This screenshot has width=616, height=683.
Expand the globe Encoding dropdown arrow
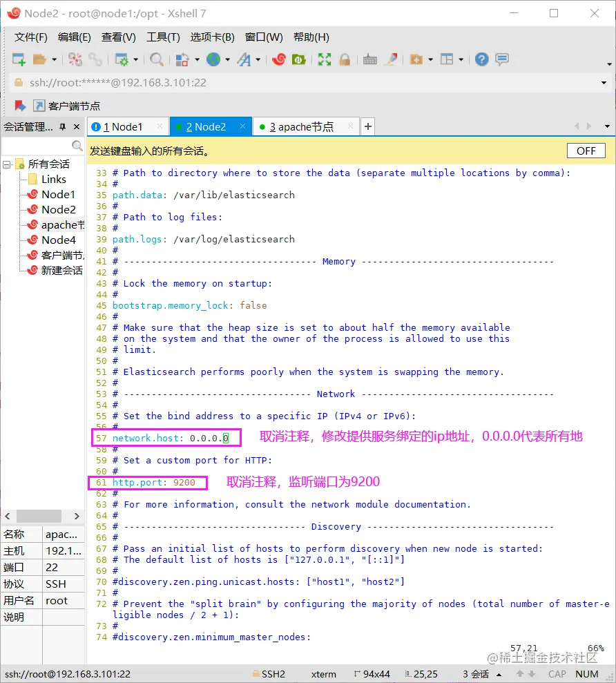pyautogui.click(x=227, y=59)
